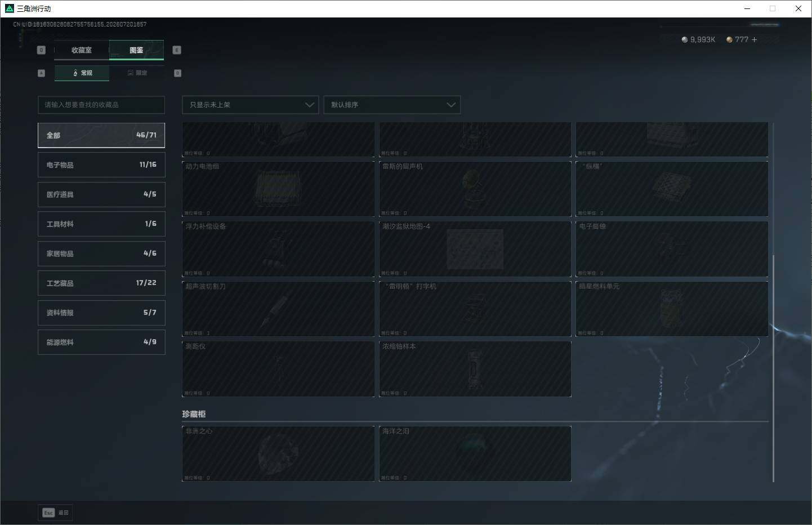Click the 9,993K coin currency icon

[685, 39]
